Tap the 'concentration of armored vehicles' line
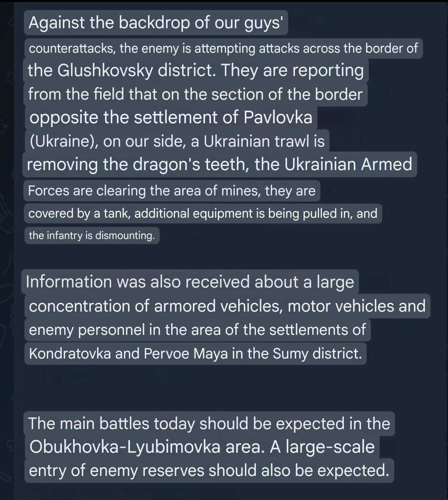Viewport: 448px width, 500px height. click(227, 306)
